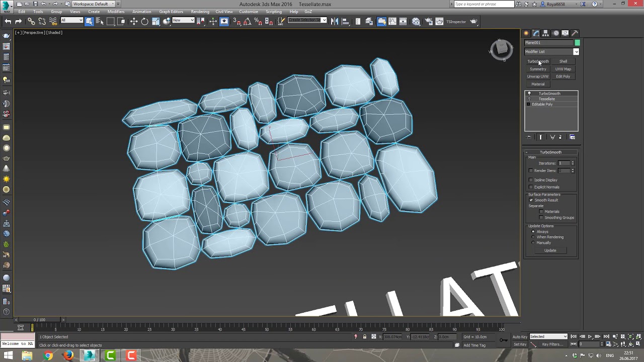
Task: Open the selection filter All dropdown
Action: 71,20
